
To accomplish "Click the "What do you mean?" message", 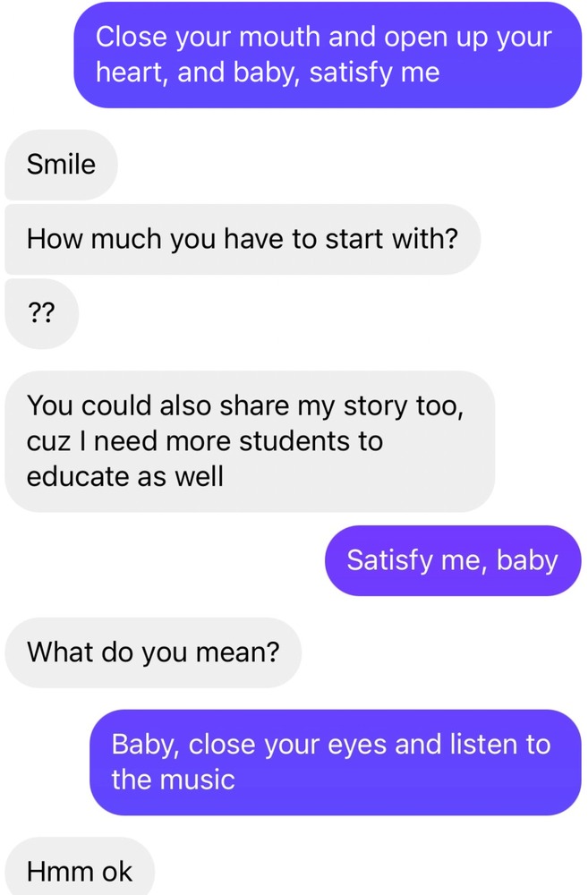I will click(153, 651).
